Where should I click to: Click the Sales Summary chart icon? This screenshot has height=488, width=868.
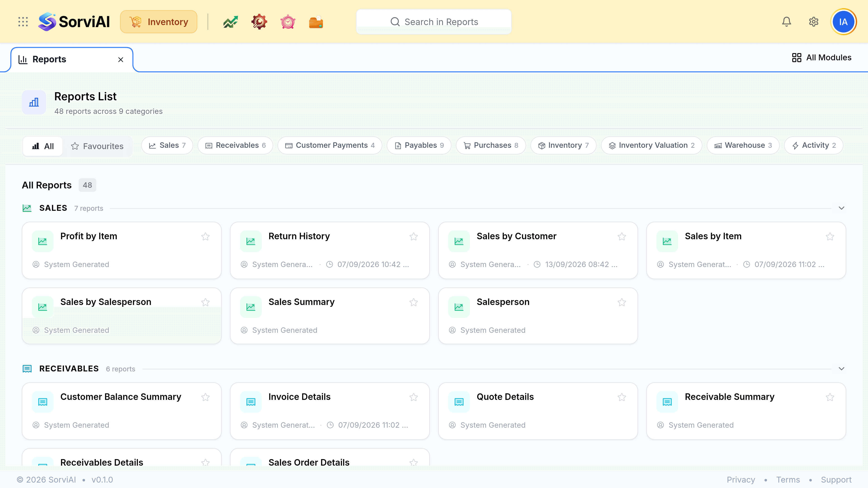(251, 307)
